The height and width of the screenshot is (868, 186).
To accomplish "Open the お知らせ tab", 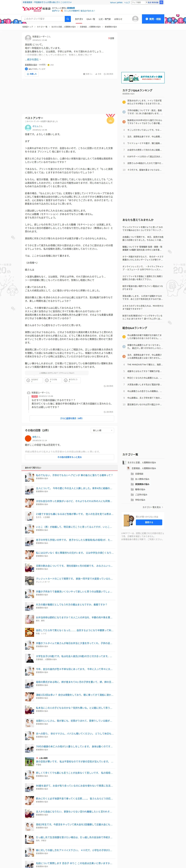I will (118, 19).
